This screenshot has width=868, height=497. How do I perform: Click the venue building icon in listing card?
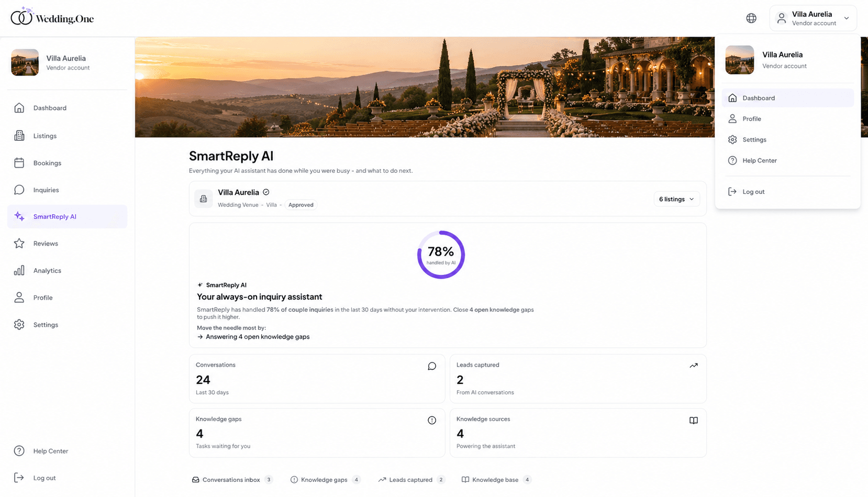(x=204, y=199)
